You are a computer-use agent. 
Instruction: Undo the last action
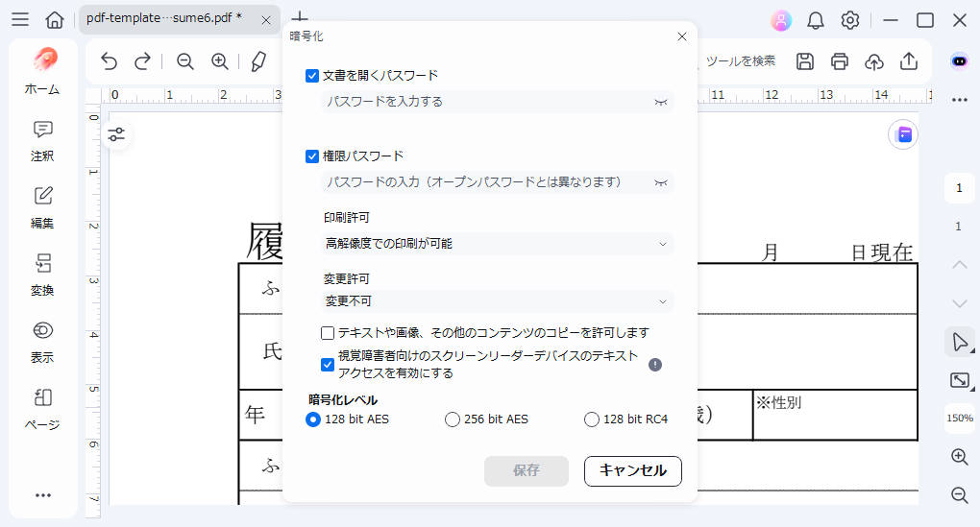pos(110,61)
